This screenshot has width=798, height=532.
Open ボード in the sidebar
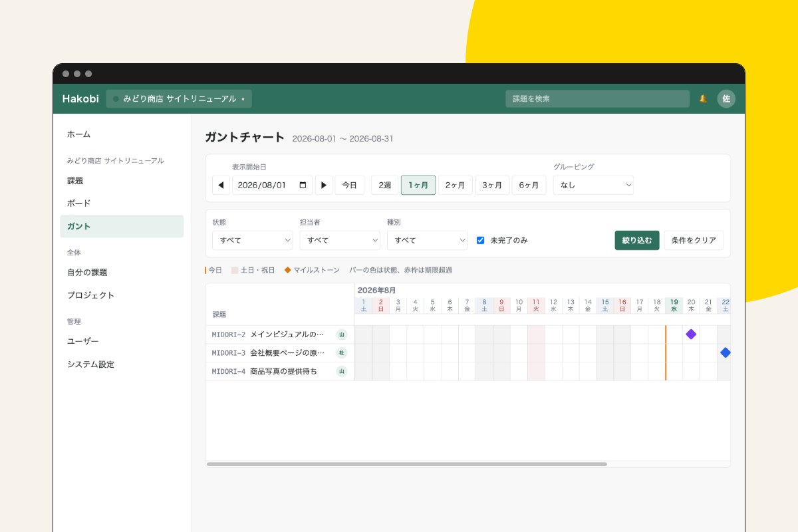pos(122,203)
